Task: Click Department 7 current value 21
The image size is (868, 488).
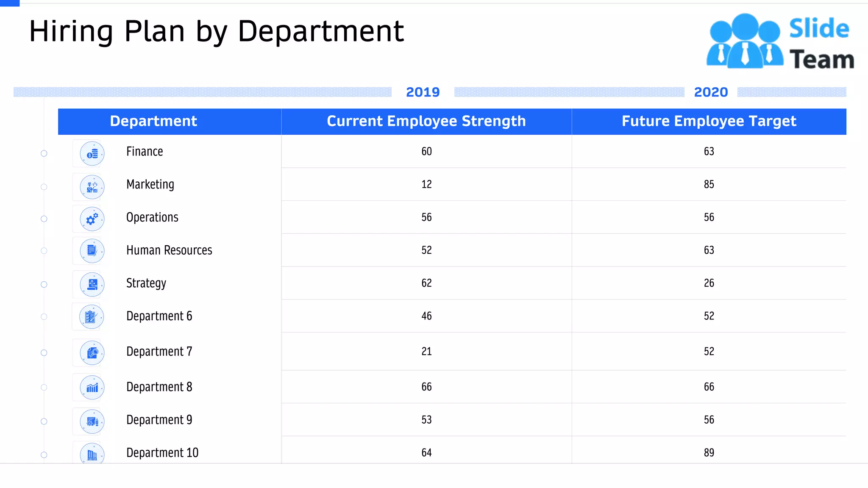Action: (x=426, y=351)
